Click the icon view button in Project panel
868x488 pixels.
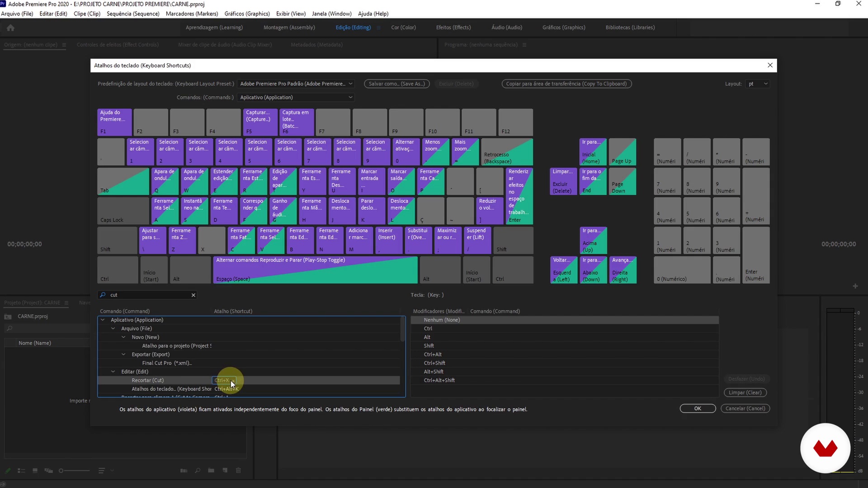pyautogui.click(x=35, y=470)
